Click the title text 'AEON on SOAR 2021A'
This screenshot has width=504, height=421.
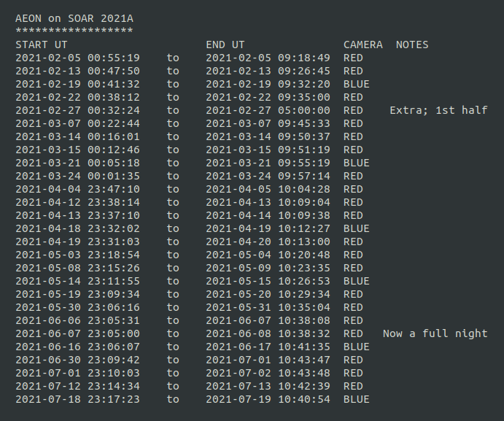pos(74,18)
